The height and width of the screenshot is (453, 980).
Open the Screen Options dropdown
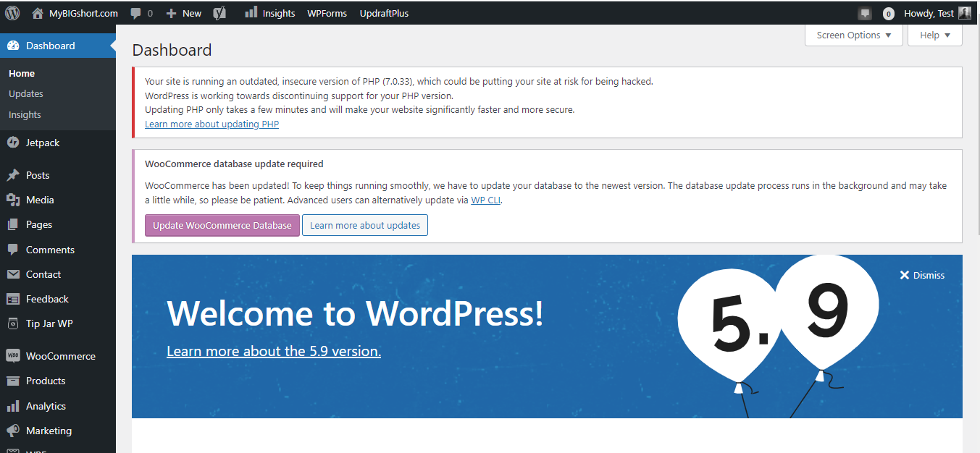coord(853,35)
